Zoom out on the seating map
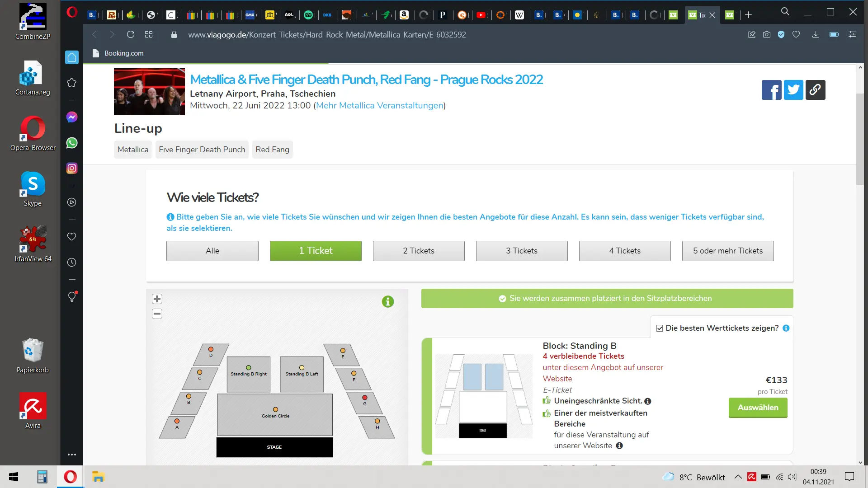 [x=157, y=314]
